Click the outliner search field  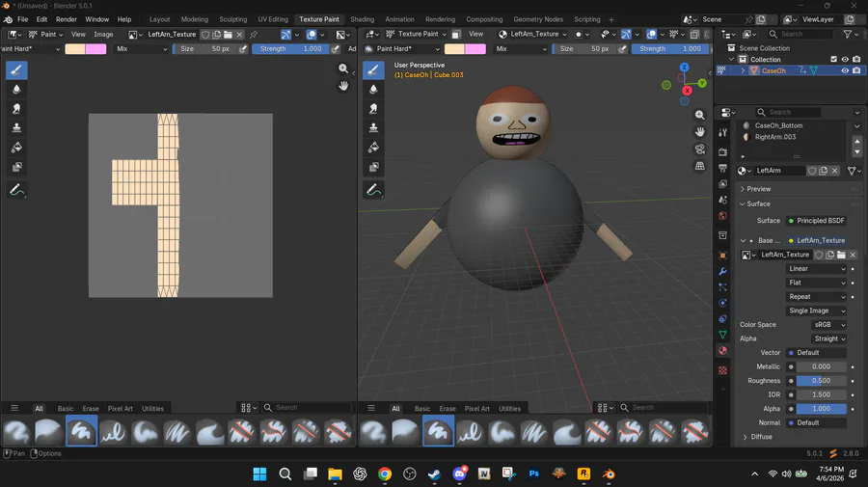[800, 35]
